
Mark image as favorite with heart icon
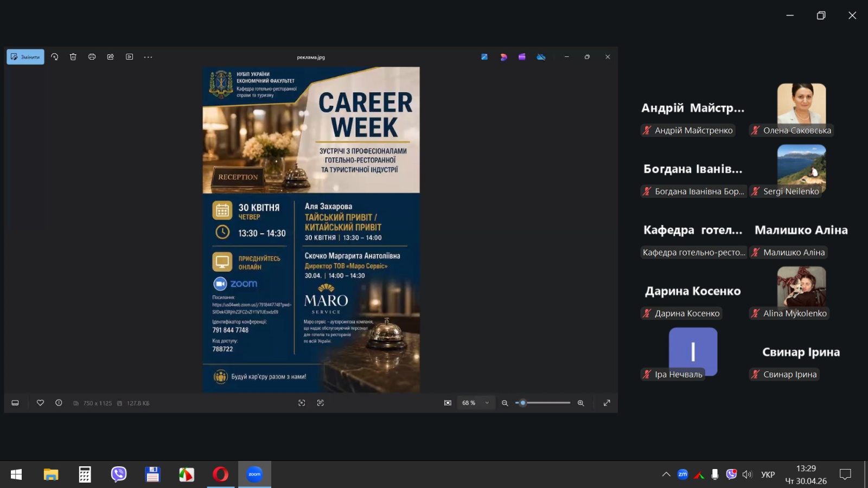[x=40, y=403]
